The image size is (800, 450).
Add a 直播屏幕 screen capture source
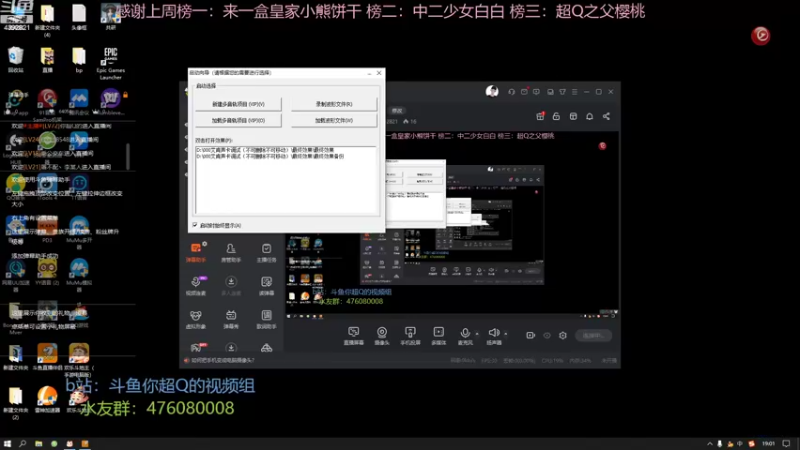[354, 336]
